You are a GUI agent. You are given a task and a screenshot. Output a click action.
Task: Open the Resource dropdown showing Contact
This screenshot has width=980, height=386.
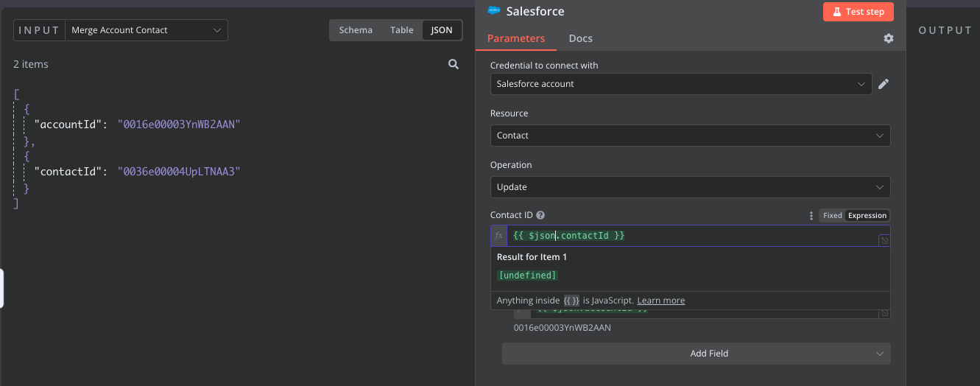click(x=690, y=136)
